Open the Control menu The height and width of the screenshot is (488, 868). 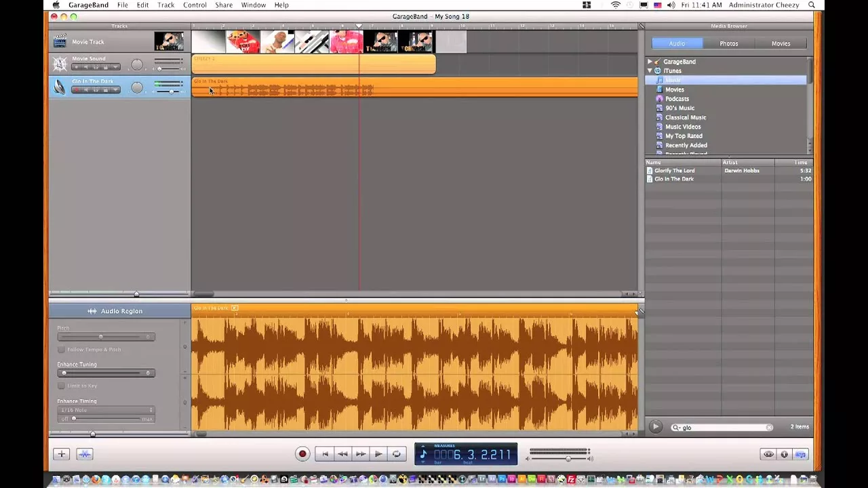[195, 5]
